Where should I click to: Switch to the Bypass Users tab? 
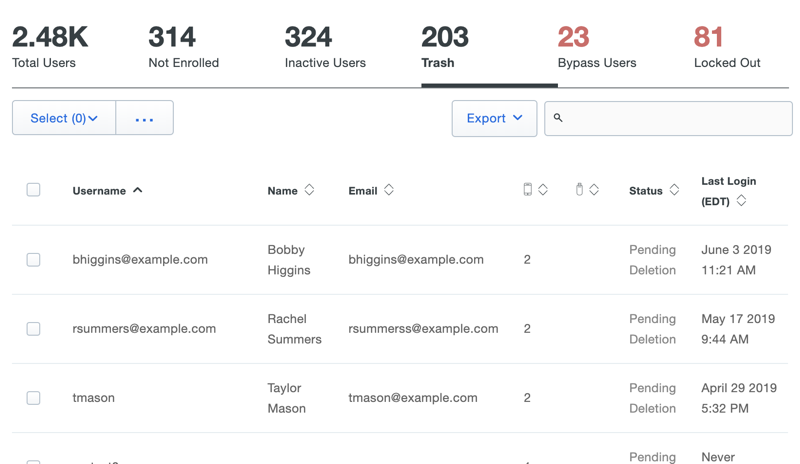click(596, 48)
